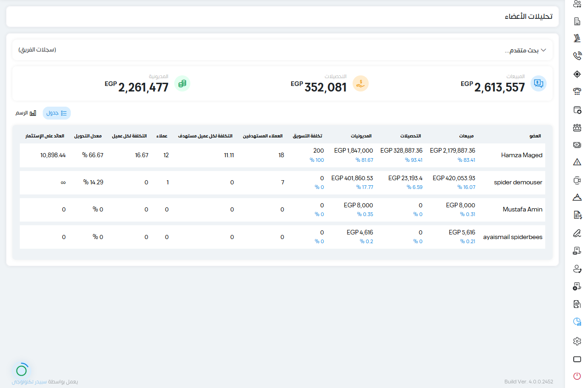588x388 pixels.
Task: Click collections value EGP 23,193.4
Action: click(405, 178)
